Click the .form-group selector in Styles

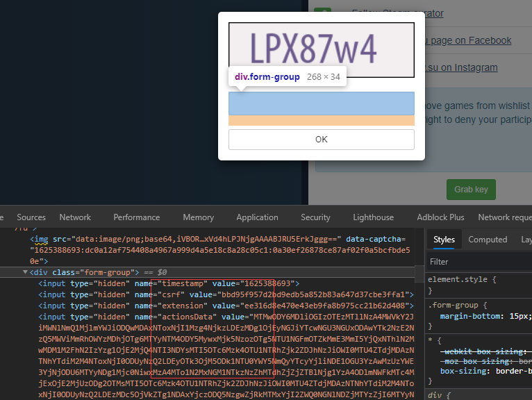(x=453, y=305)
